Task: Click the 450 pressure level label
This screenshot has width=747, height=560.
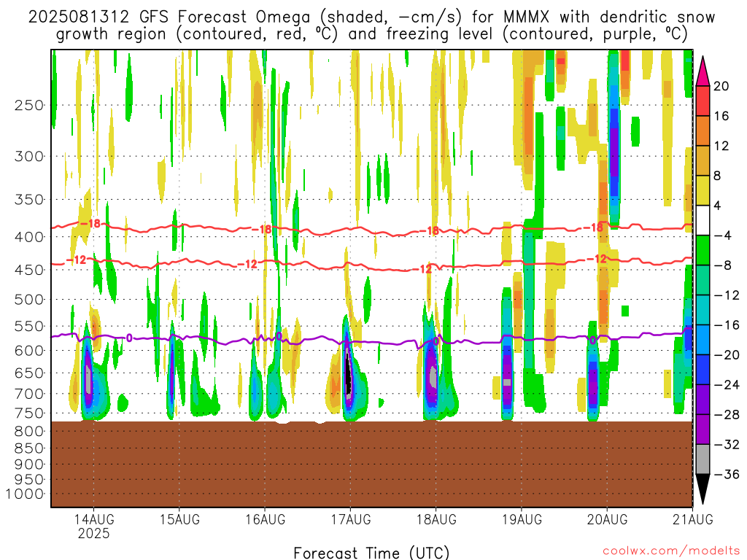Action: tap(29, 270)
